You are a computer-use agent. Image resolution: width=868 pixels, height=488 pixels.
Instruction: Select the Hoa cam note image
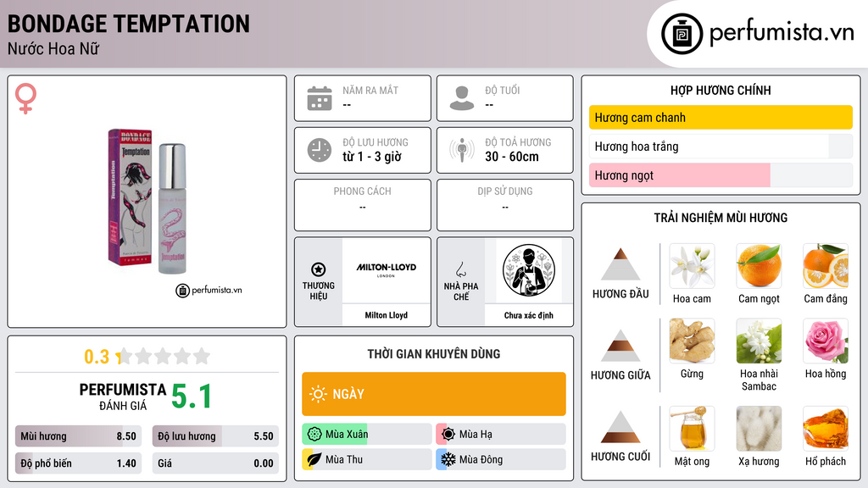pyautogui.click(x=692, y=265)
